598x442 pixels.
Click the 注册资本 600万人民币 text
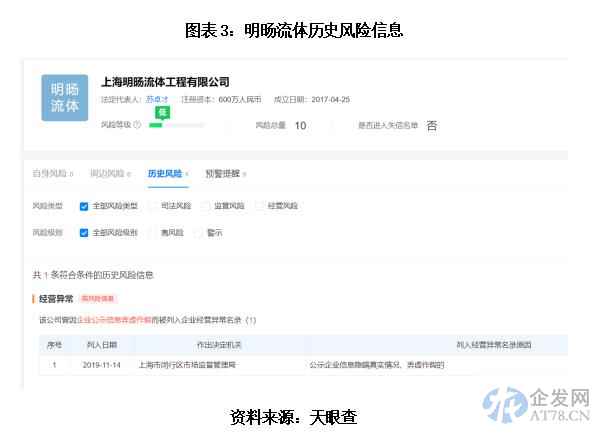(x=222, y=100)
